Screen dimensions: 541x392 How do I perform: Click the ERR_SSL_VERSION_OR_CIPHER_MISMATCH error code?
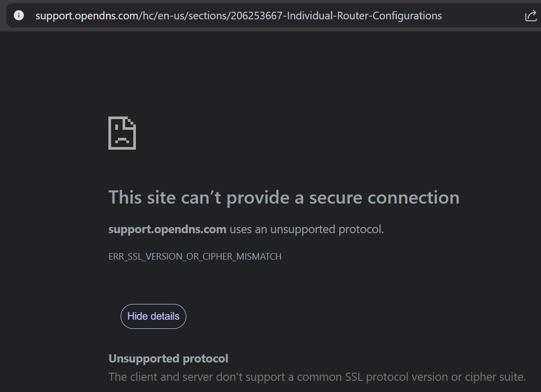point(195,257)
